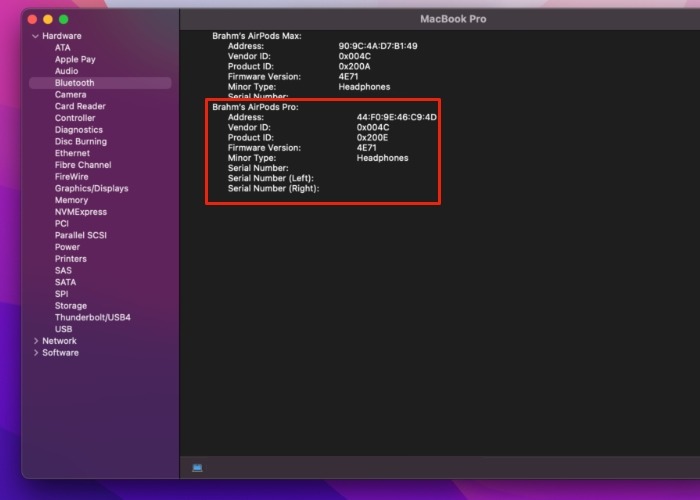The image size is (700, 500).
Task: Click the yellow minimize button
Action: (48, 19)
